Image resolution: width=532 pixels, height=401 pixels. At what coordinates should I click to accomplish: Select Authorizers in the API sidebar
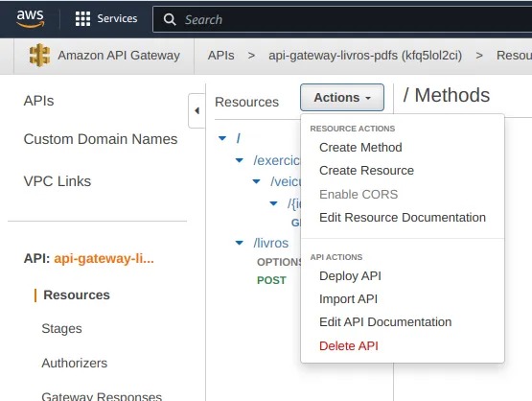coord(75,363)
